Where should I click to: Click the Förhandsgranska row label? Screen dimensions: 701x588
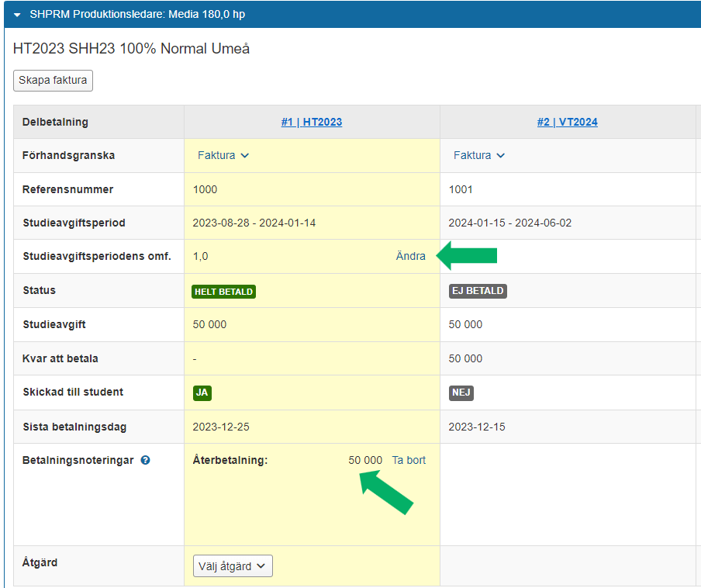pos(68,156)
